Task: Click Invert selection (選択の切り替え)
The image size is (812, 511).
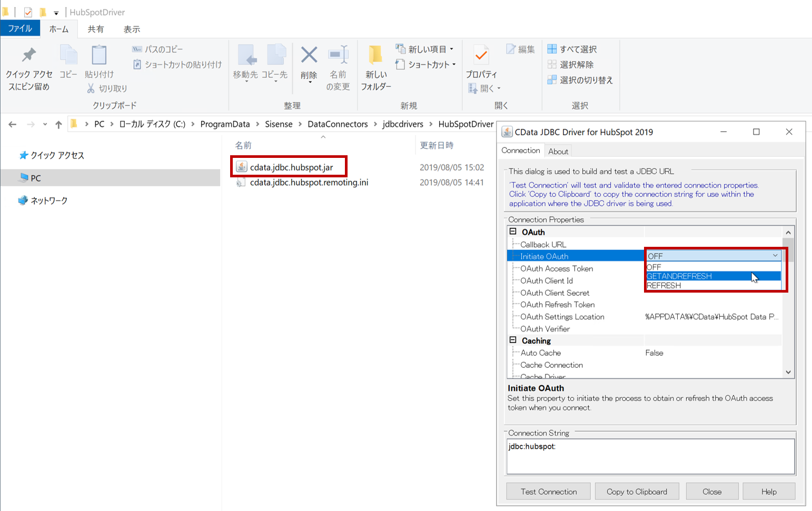Action: (580, 80)
